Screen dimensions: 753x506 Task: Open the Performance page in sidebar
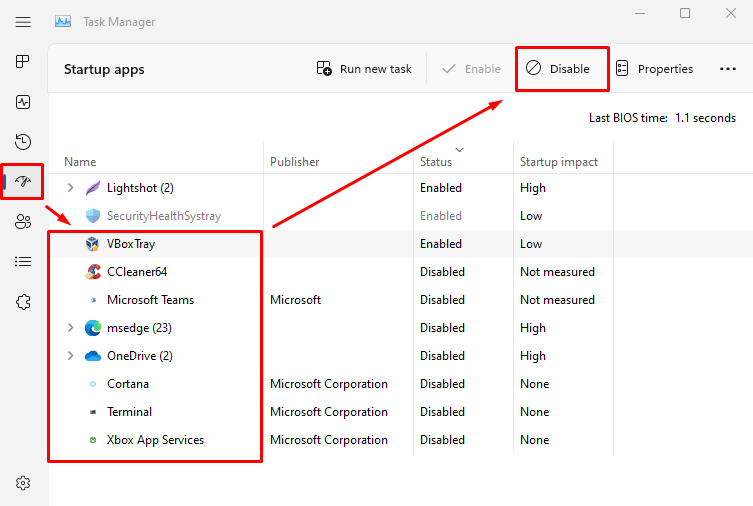coord(23,102)
